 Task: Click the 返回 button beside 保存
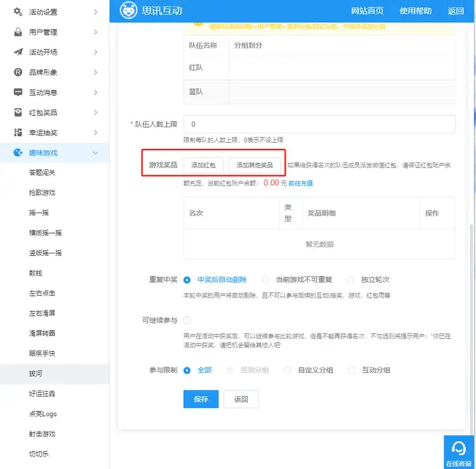241,399
